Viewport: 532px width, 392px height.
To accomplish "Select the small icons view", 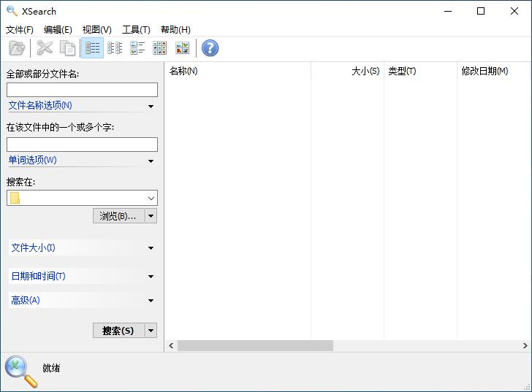I will (159, 48).
